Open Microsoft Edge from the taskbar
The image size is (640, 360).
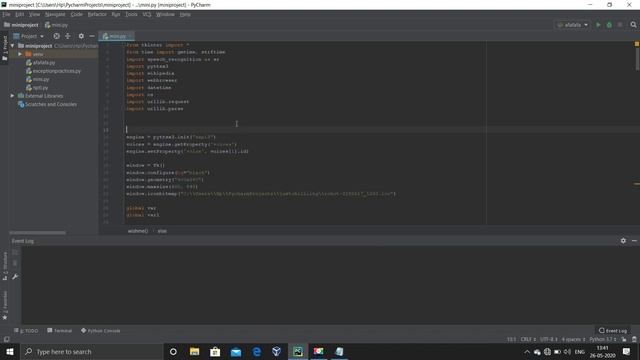[256, 351]
